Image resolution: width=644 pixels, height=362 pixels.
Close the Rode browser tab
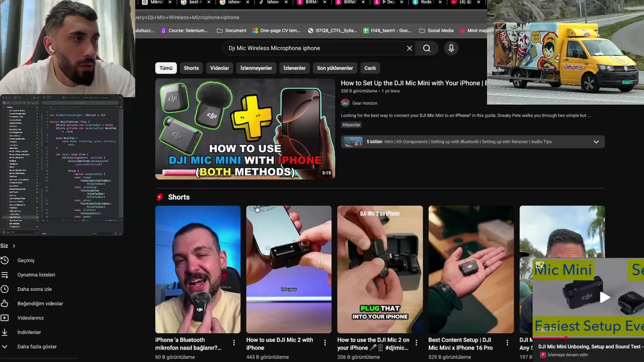pos(440,3)
